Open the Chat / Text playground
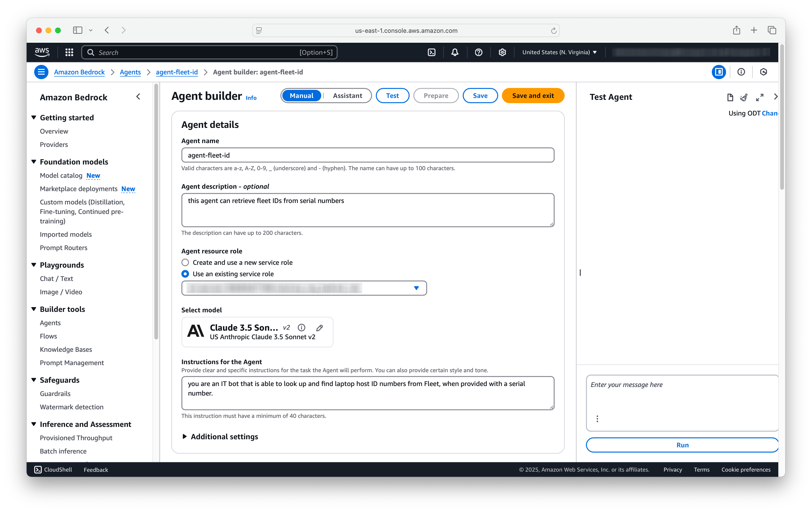The width and height of the screenshot is (812, 512). [x=56, y=278]
